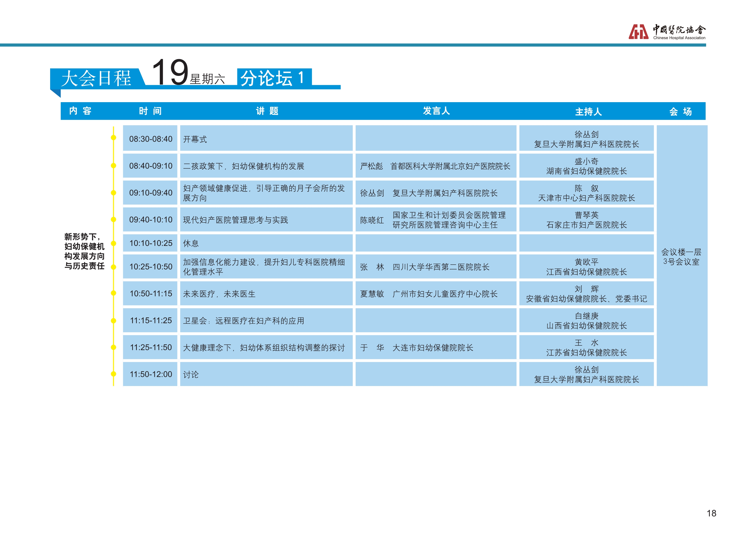The image size is (756, 540).
Task: Click topic 现代妇产医院管理思考与实践
Action: coord(266,219)
